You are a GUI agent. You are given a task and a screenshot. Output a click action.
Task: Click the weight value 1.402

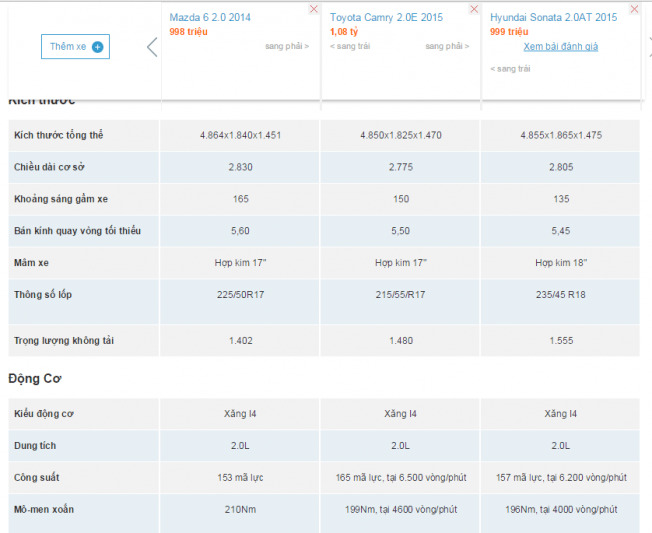pos(240,341)
